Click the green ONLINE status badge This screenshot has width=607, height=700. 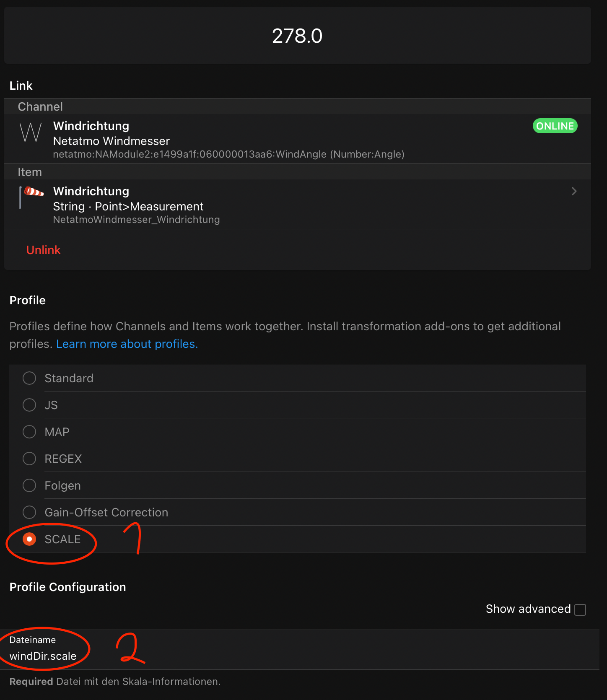coord(555,126)
